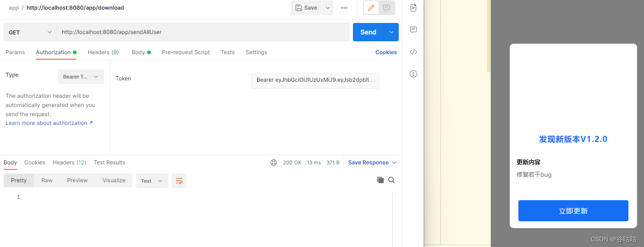Viewport: 644px width, 247px height.
Task: Open the request info icon in sidebar
Action: pyautogui.click(x=413, y=74)
